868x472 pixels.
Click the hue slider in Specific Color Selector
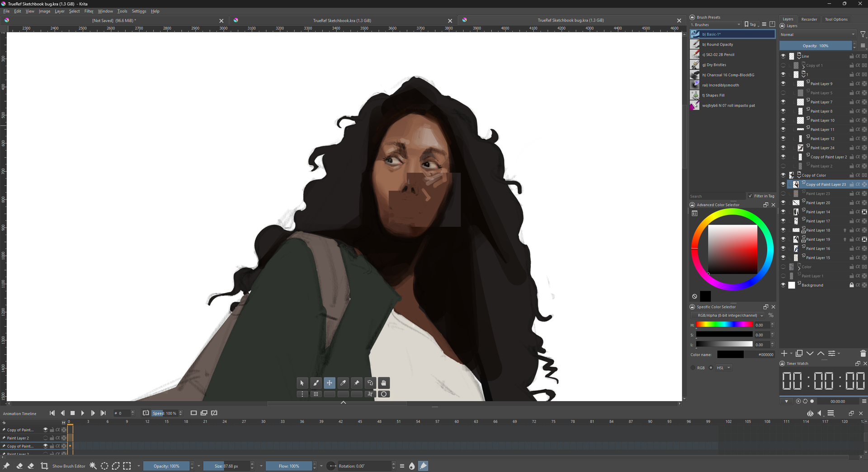(724, 325)
